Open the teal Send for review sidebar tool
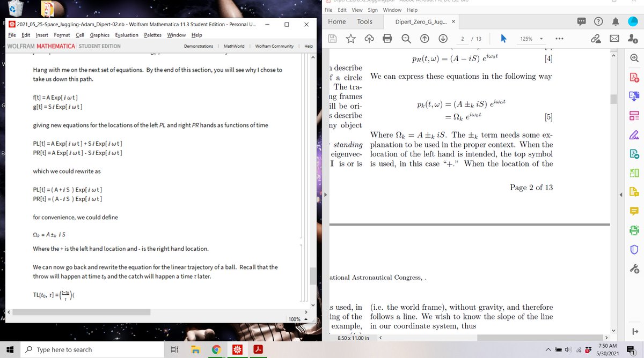 point(634,155)
